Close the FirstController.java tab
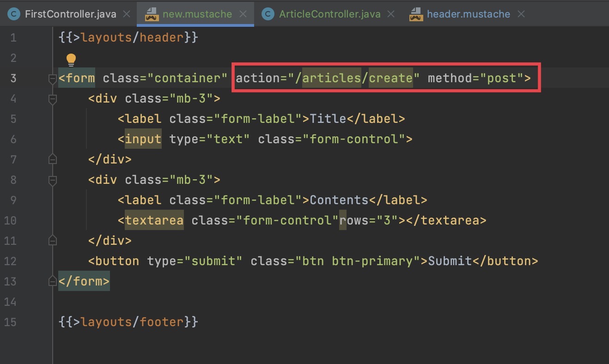Image resolution: width=609 pixels, height=364 pixels. click(127, 14)
